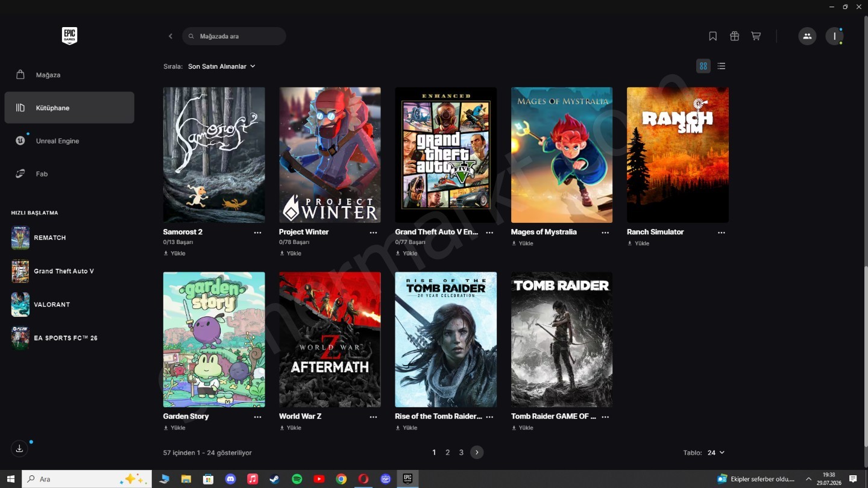Install Tomb Raider GAME OF via Yükle
Screen dimensions: 868x488
(523, 428)
